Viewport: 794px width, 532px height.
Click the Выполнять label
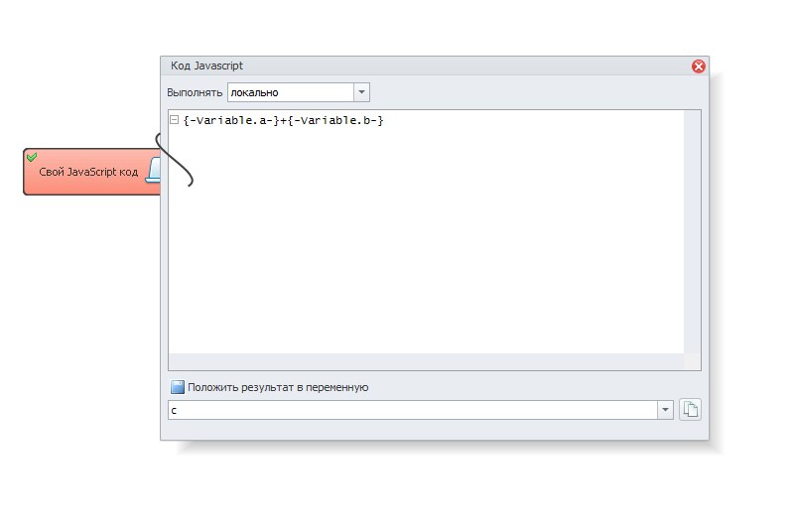click(195, 92)
